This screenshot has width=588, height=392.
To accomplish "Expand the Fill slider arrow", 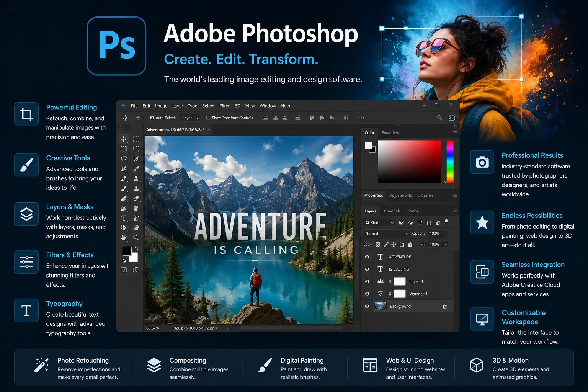I will coord(445,244).
